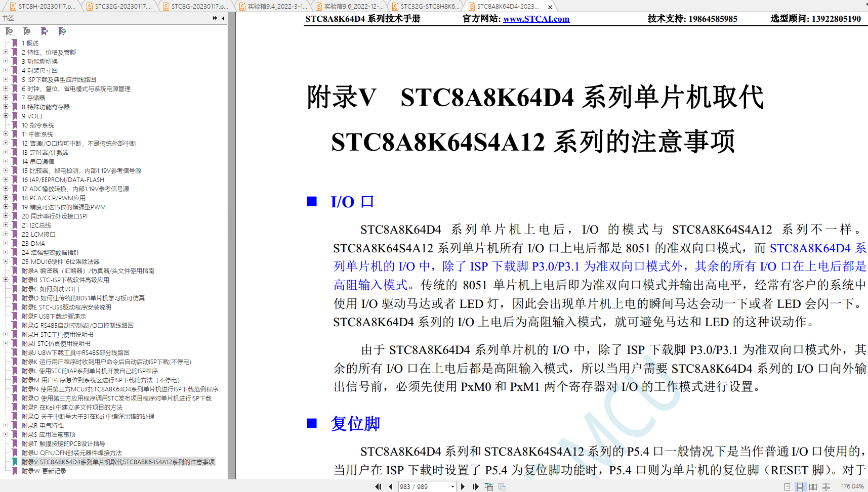Open bookmark 附录P 在Keil中建立多文件项目的方法

(72, 407)
